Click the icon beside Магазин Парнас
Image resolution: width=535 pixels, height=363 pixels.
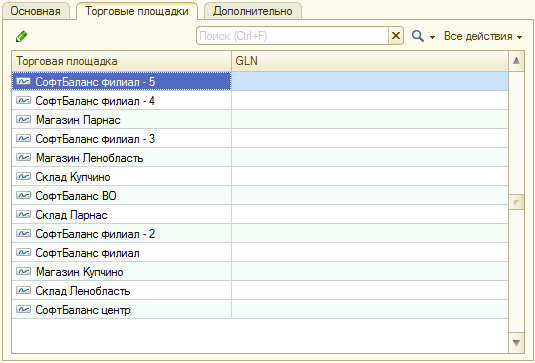tap(24, 119)
